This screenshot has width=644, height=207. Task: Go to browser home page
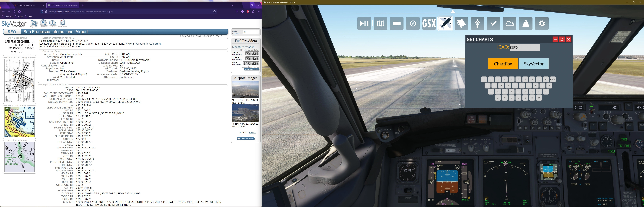(x=20, y=11)
